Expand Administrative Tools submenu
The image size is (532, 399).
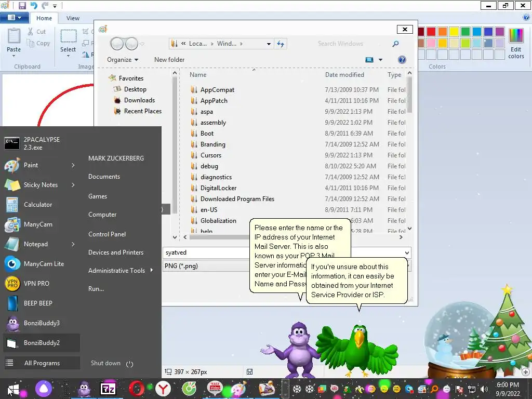[151, 270]
